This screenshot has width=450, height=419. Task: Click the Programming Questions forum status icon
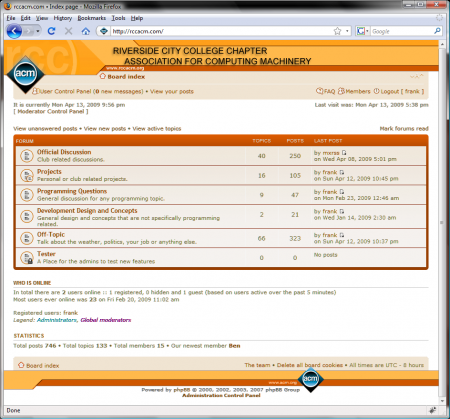tap(27, 195)
